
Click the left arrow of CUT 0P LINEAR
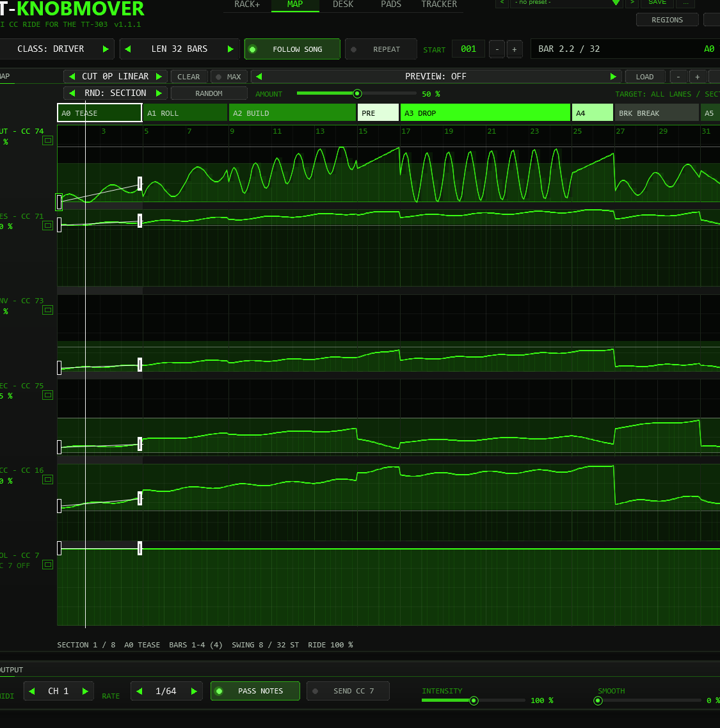[x=72, y=77]
